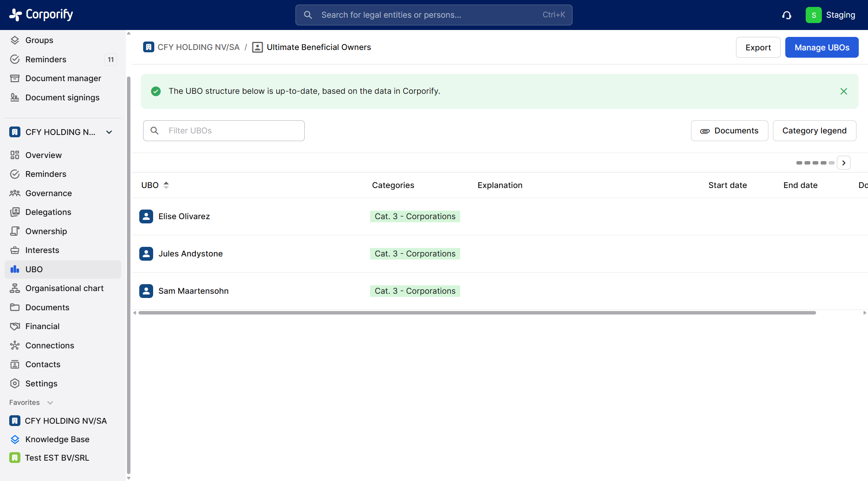
Task: Show next table columns with chevron
Action: pos(843,163)
